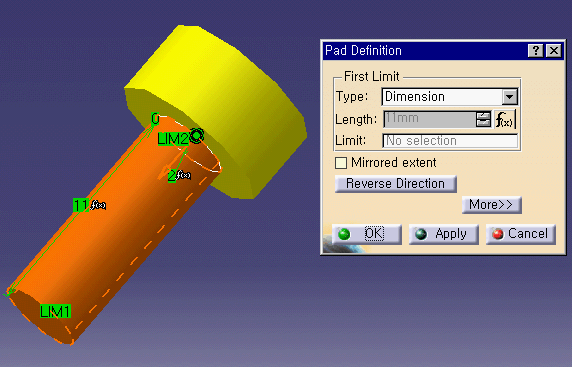Viewport: 572px width, 367px height.
Task: Click the Apply button
Action: [444, 234]
